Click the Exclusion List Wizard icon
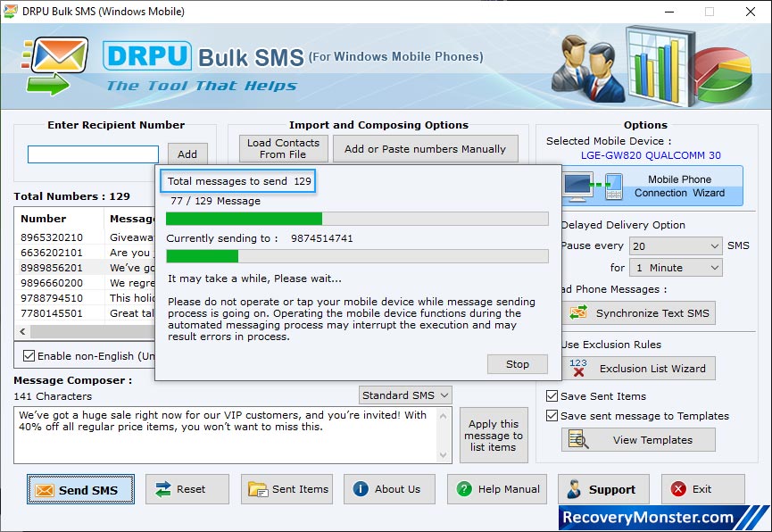772x532 pixels. 578,368
